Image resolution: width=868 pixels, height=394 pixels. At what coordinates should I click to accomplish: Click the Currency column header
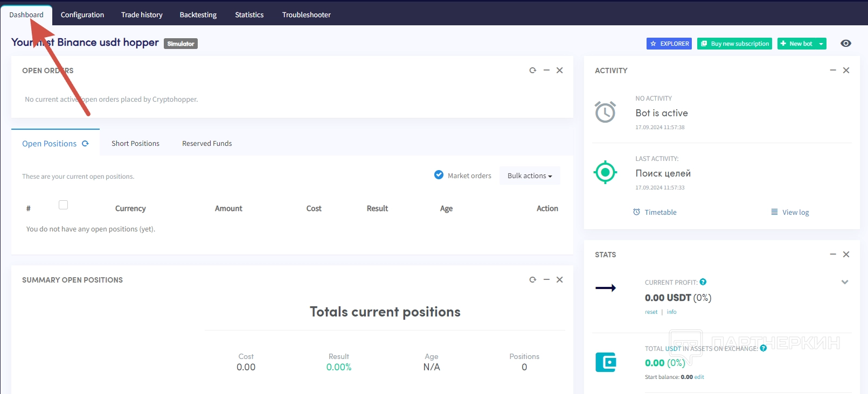pos(130,208)
